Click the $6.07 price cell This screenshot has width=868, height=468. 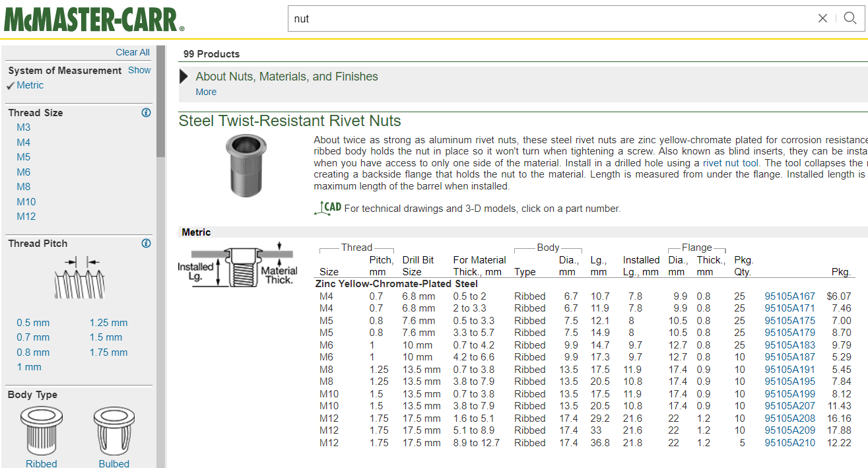pyautogui.click(x=839, y=296)
